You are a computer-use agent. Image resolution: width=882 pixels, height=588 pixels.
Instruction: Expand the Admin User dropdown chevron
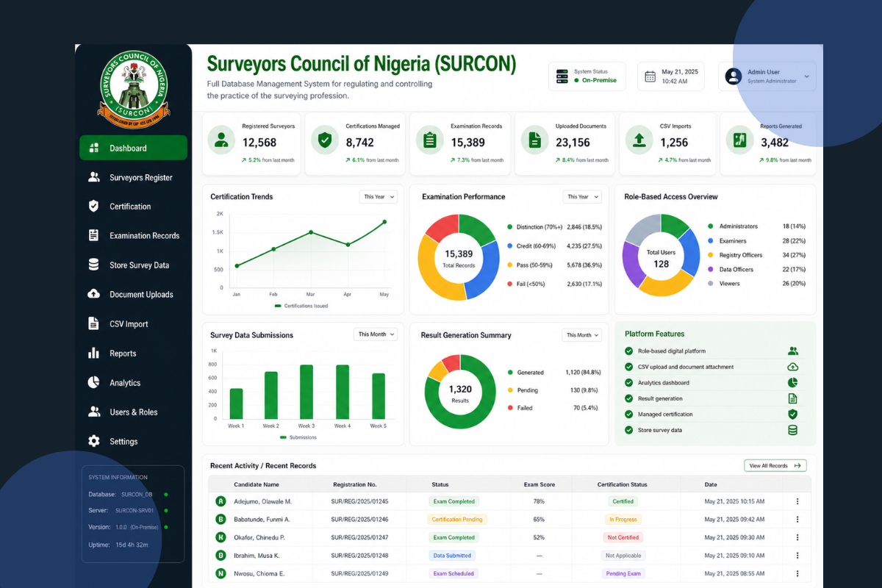[806, 76]
